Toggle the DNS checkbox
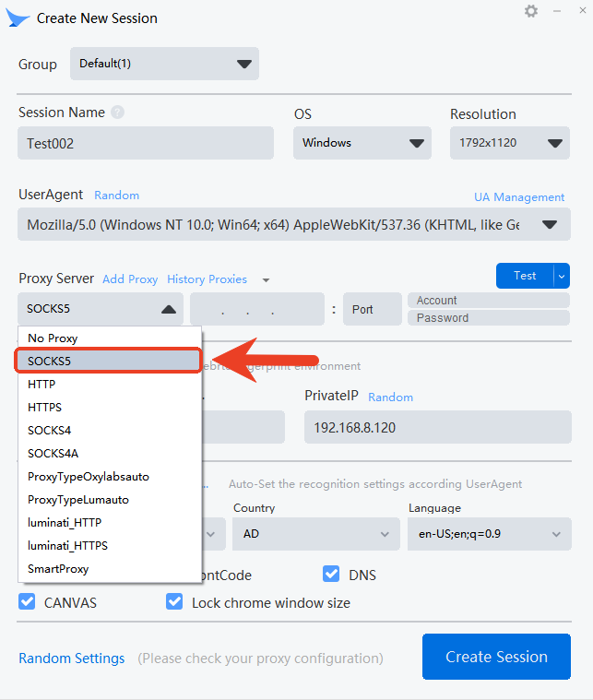The width and height of the screenshot is (593, 700). 331,575
